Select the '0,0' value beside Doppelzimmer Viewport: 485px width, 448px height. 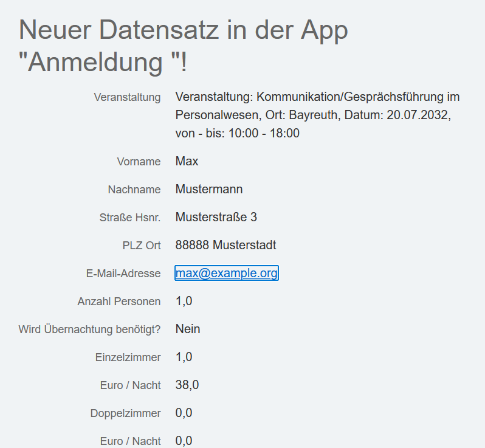click(x=184, y=413)
